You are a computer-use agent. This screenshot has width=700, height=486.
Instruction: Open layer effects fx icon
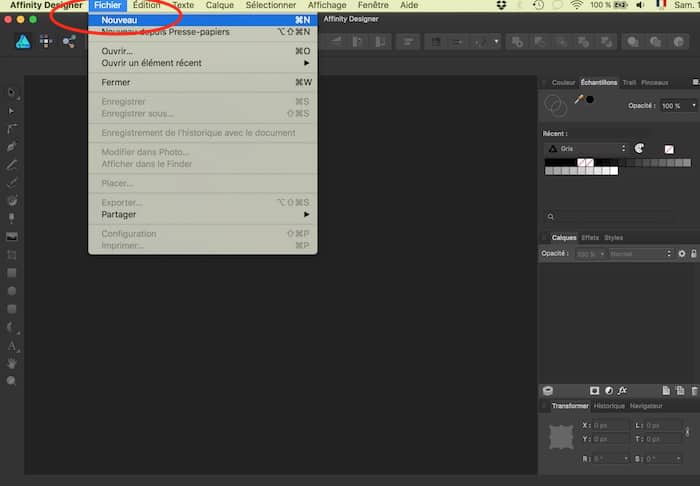[622, 391]
